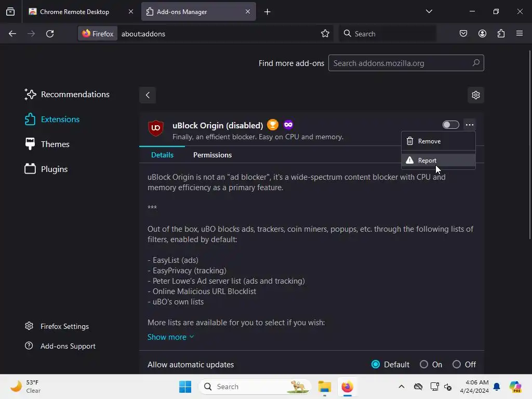532x399 pixels.
Task: Open Themes category in sidebar
Action: pyautogui.click(x=47, y=144)
